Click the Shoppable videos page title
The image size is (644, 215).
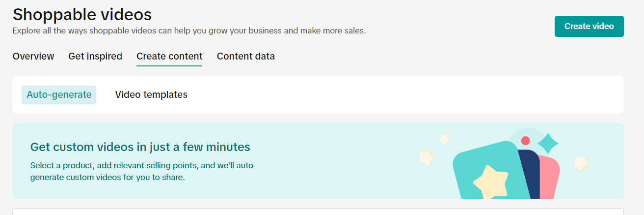[82, 14]
